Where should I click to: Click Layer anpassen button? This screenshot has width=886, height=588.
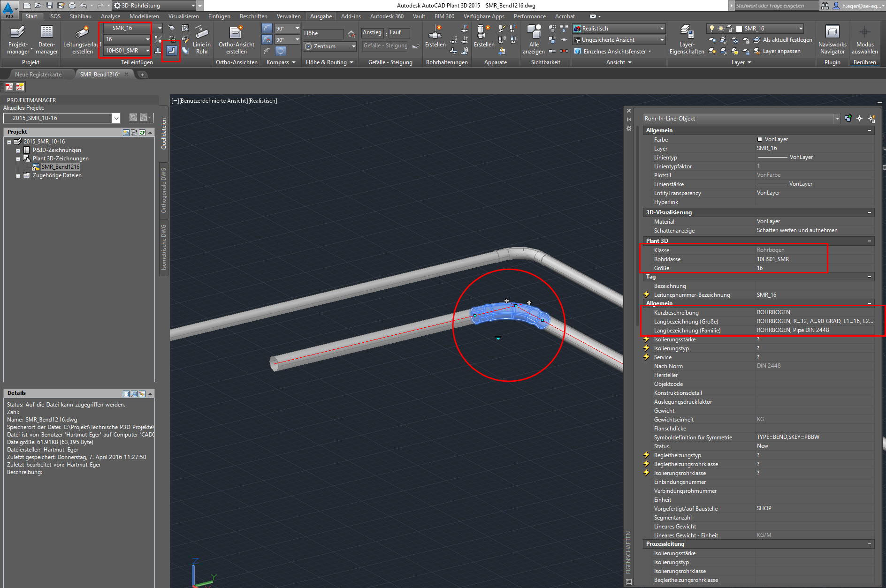click(777, 51)
